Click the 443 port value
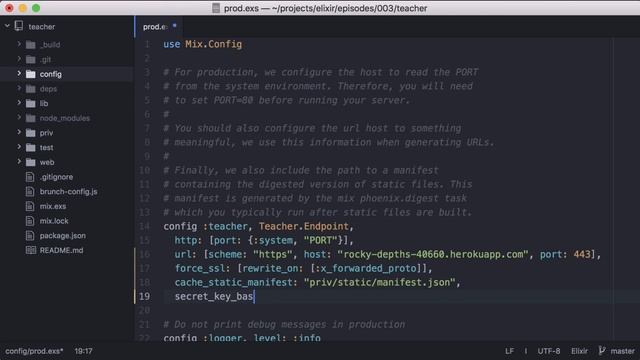Viewport: 640px width, 360px height. click(x=582, y=254)
